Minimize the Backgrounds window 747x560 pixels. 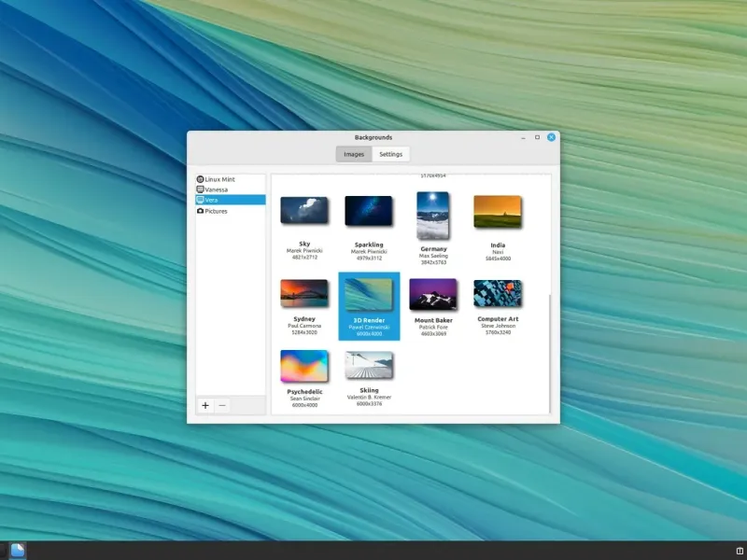point(523,137)
